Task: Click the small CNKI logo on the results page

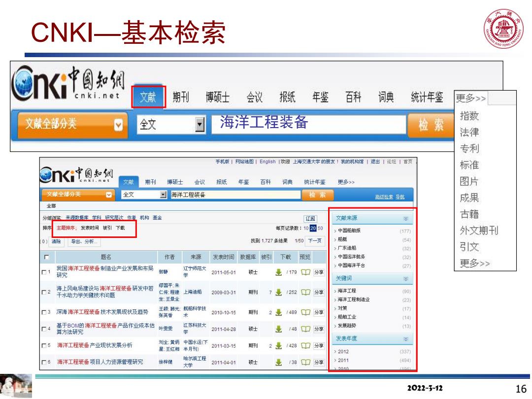Action: coord(77,174)
